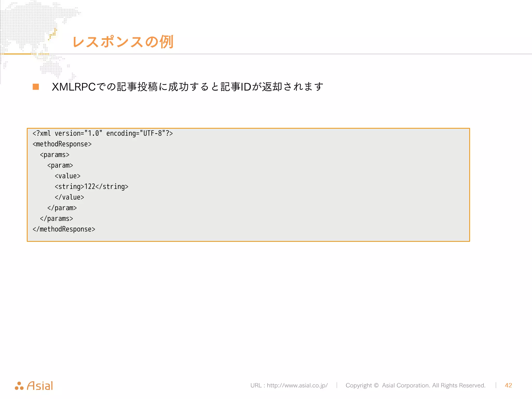Image resolution: width=532 pixels, height=399 pixels.
Task: Click the closing </param> line
Action: pos(62,208)
